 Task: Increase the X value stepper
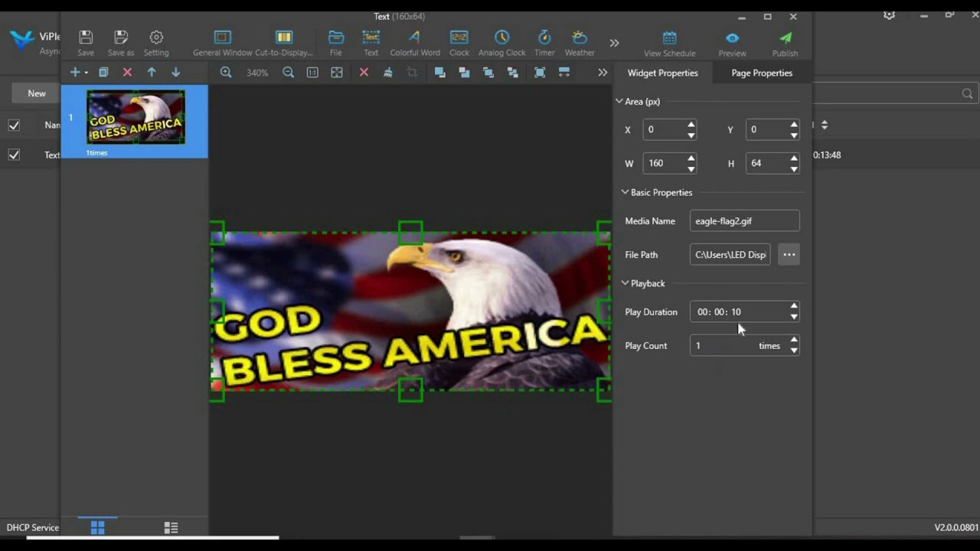691,125
